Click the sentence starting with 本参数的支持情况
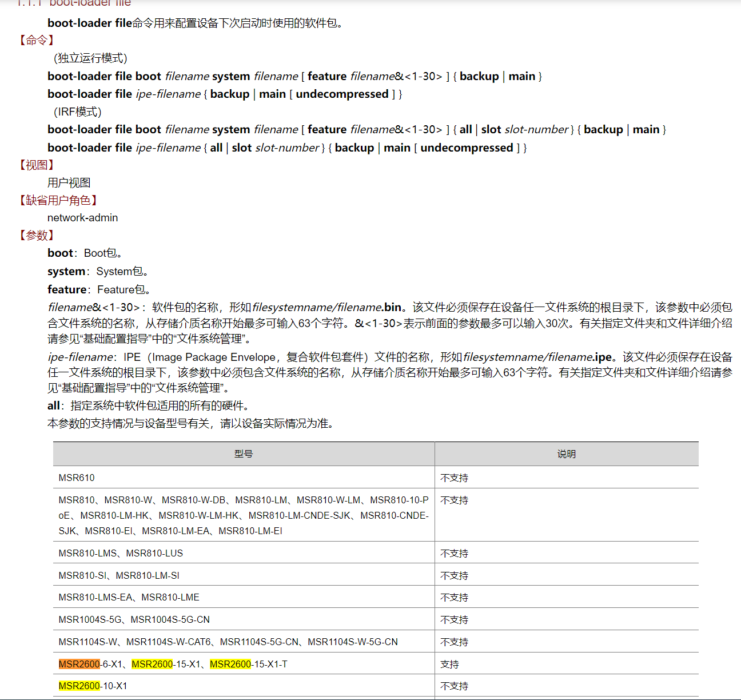Image resolution: width=741 pixels, height=700 pixels. [x=192, y=423]
